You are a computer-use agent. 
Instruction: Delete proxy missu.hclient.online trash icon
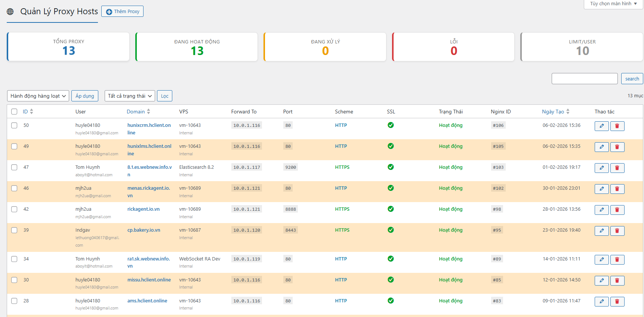click(x=617, y=281)
